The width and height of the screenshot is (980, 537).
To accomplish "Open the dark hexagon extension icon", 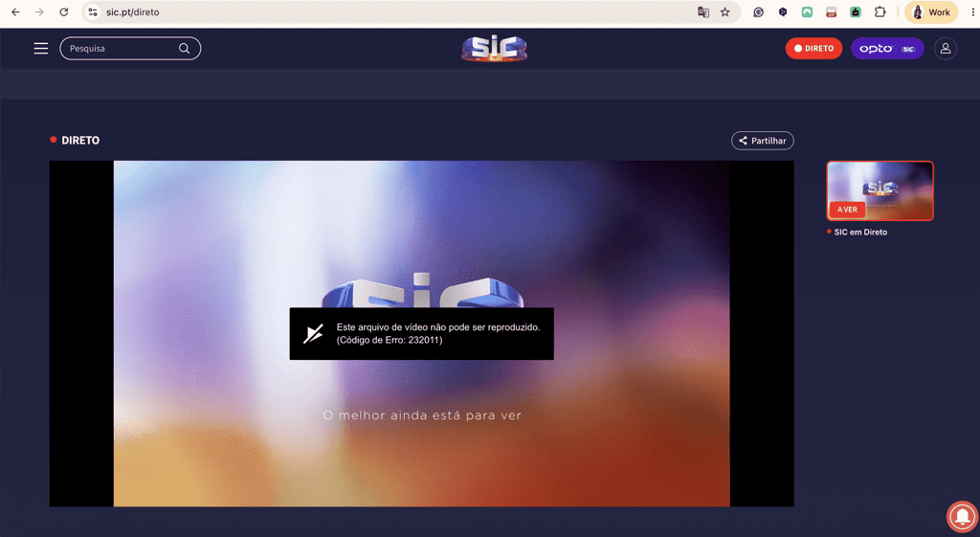I will click(783, 11).
